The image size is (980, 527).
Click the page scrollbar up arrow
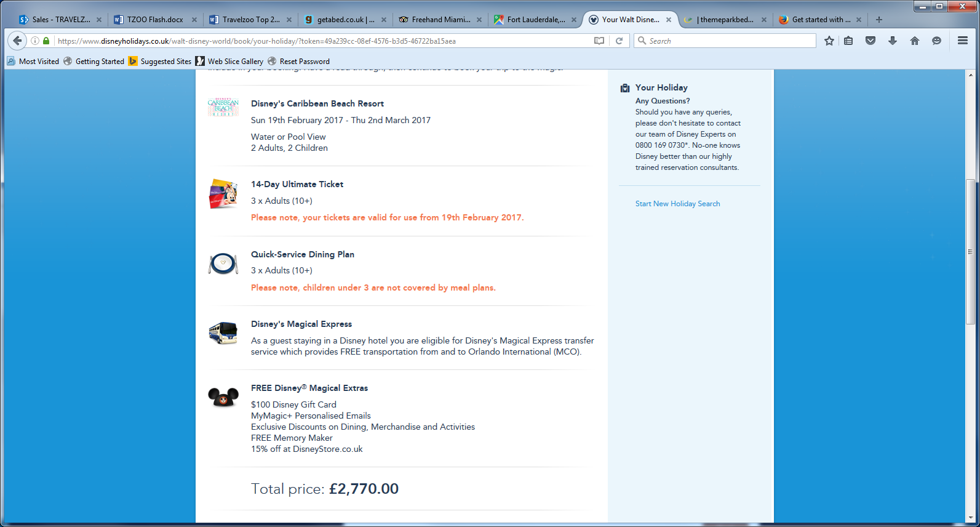[971, 74]
